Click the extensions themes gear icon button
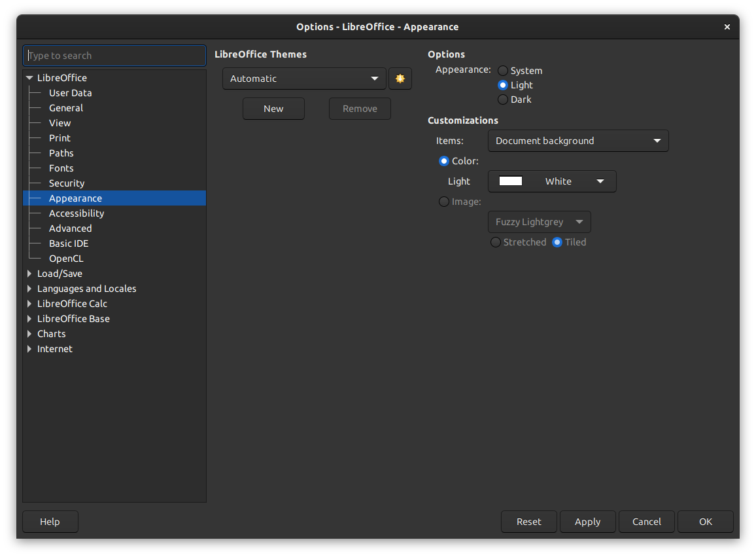756x557 pixels. (400, 79)
